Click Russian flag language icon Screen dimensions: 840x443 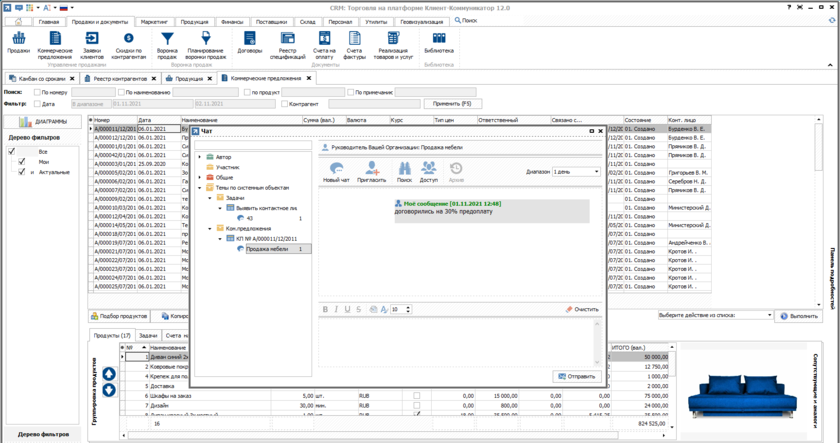coord(63,7)
